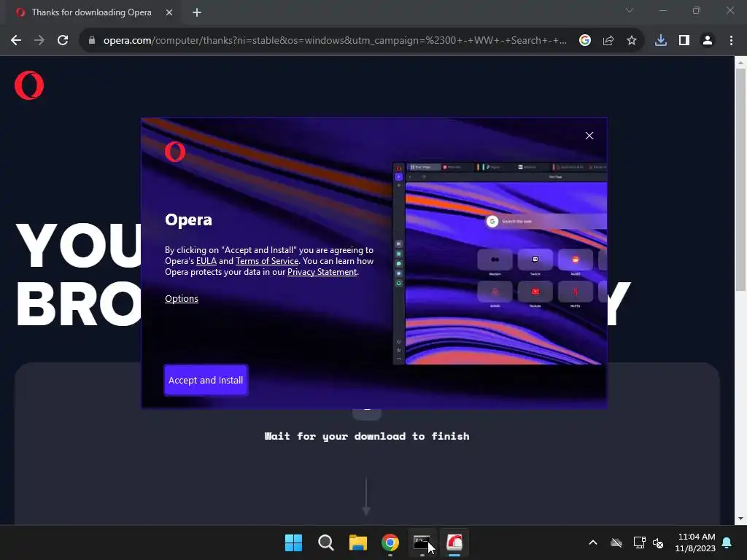Switch to Chrome in taskbar
Viewport: 747px width, 560px height.
pyautogui.click(x=390, y=542)
